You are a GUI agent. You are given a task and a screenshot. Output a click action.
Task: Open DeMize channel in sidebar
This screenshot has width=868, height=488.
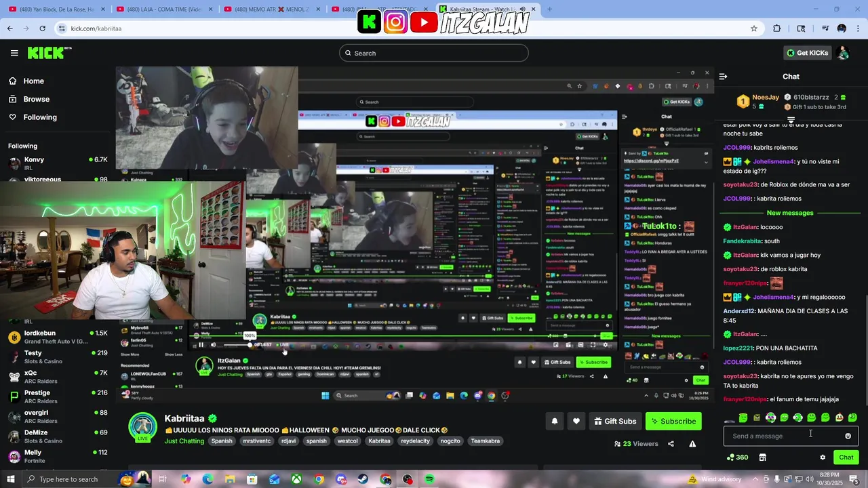[x=58, y=436]
